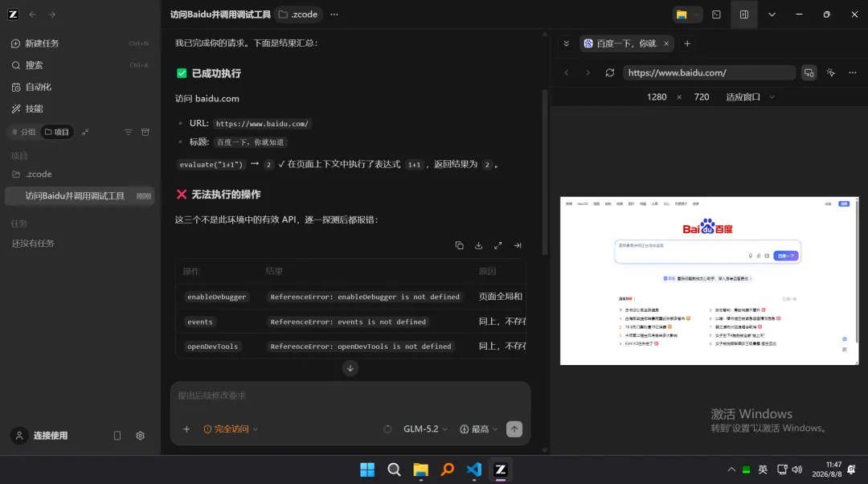Screen dimensions: 868x484
Task: Go forward with the sidebar forward arrow
Action: click(x=52, y=14)
